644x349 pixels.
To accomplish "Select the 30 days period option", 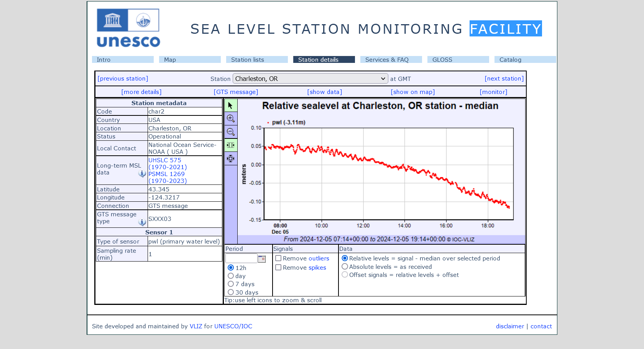I will coord(231,292).
